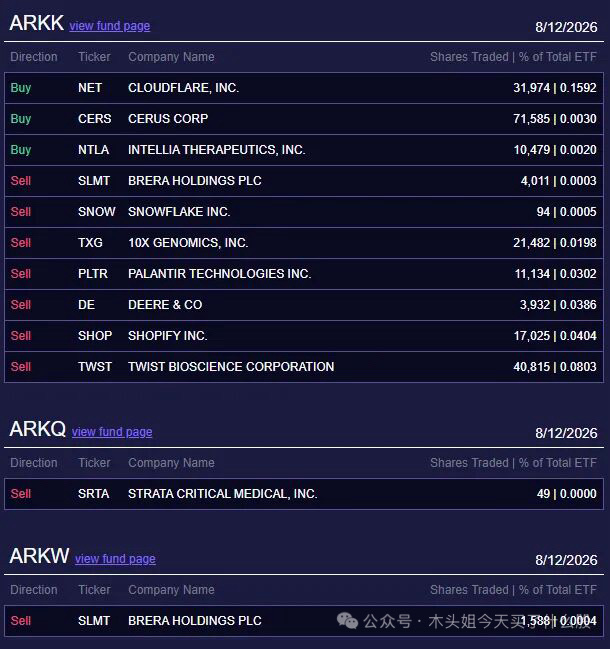Click the value 21,482 | 0.0198
The height and width of the screenshot is (649, 610).
click(x=555, y=243)
